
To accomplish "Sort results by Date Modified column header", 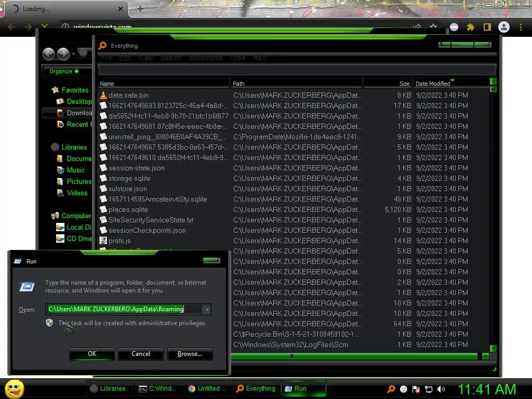I will click(x=451, y=84).
